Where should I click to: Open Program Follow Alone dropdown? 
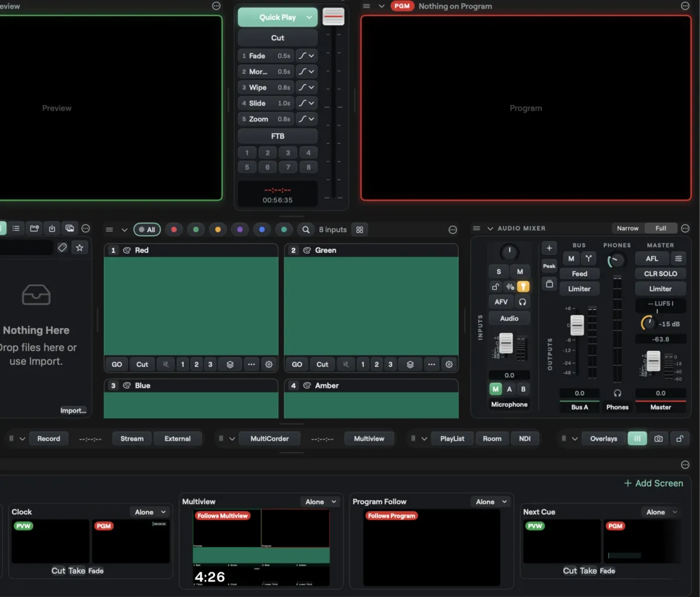491,501
